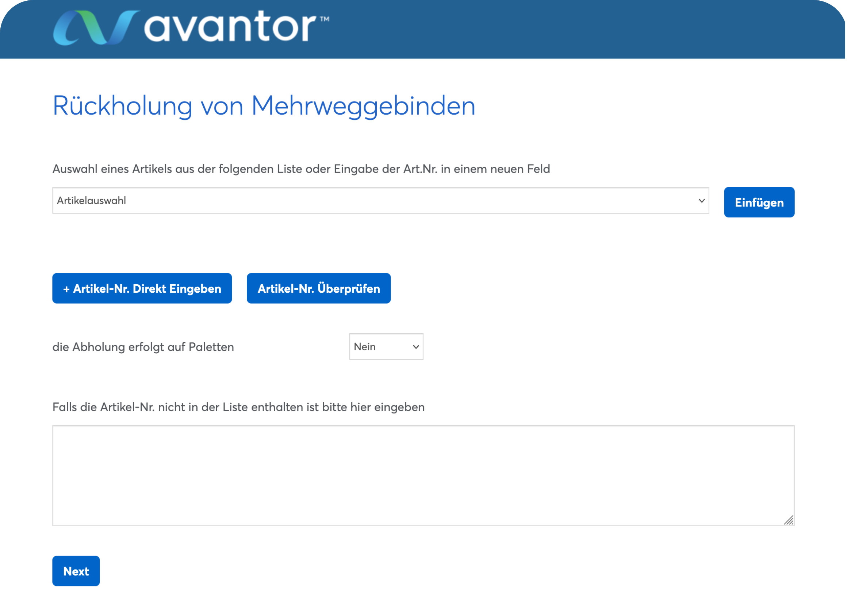This screenshot has height=616, width=847.
Task: Click the 'Falls die Artikel-Nr. nicht in der Liste' label
Action: coord(238,407)
